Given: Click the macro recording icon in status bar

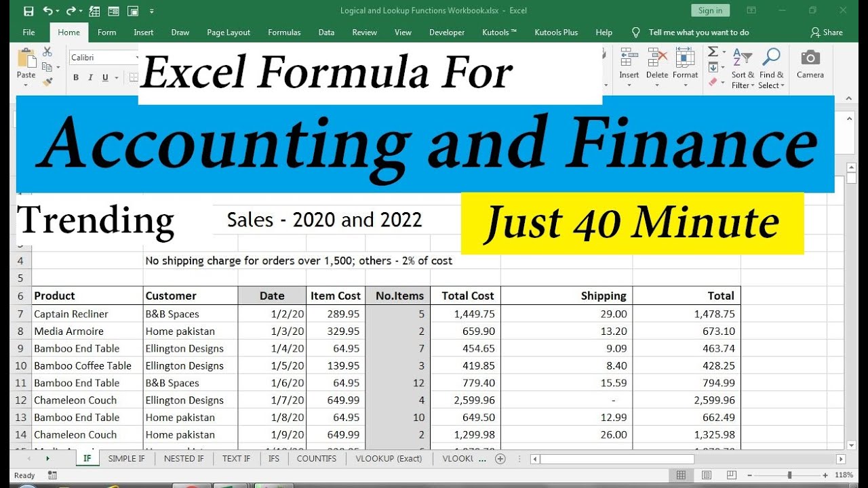Looking at the screenshot, I should point(52,476).
